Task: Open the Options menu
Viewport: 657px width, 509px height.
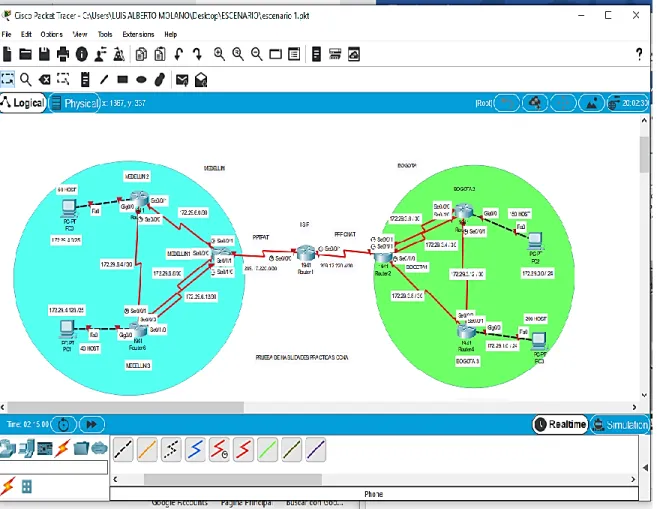Action: click(52, 34)
